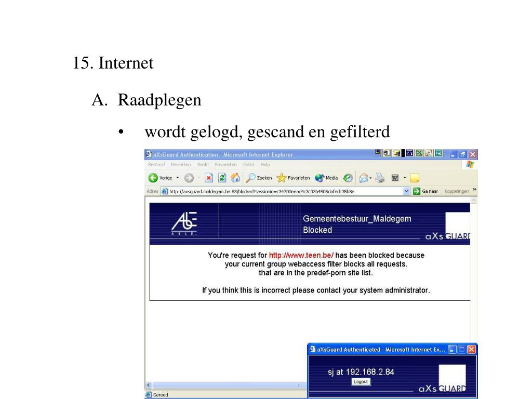This screenshot has height=399, width=532.
Task: Open the Favorieten star toolbar button
Action: 293,178
